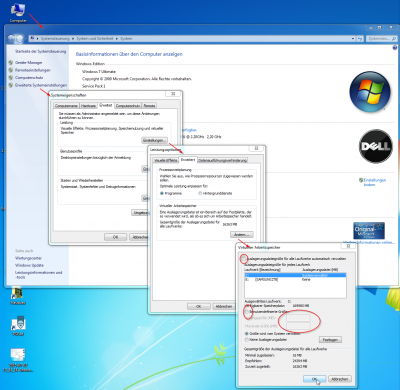Image resolution: width=400 pixels, height=390 pixels.
Task: Click Abbrechen in Virtueller Arbeitsspeicher dialog
Action: coord(340,379)
